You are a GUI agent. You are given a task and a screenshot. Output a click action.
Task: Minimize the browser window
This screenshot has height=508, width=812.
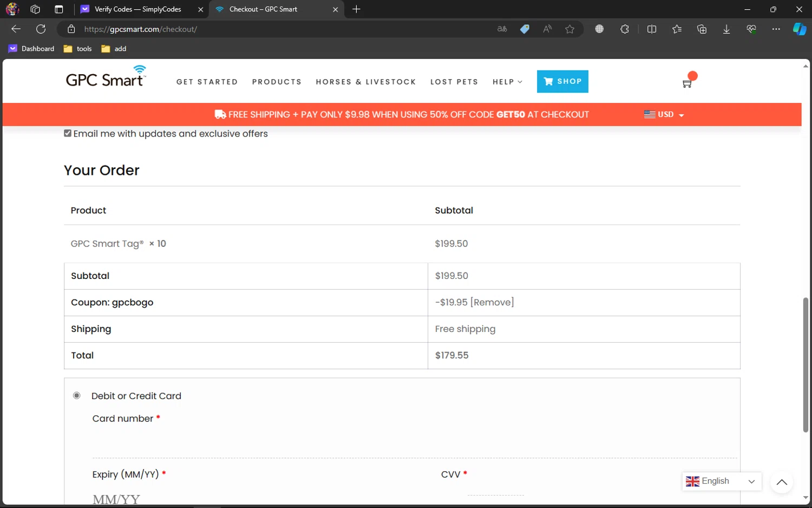(747, 9)
